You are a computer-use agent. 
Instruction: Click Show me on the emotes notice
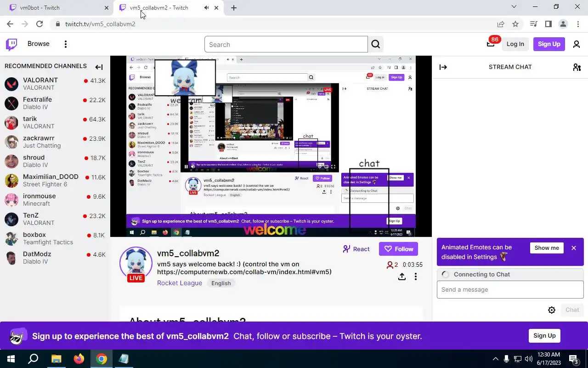point(547,248)
